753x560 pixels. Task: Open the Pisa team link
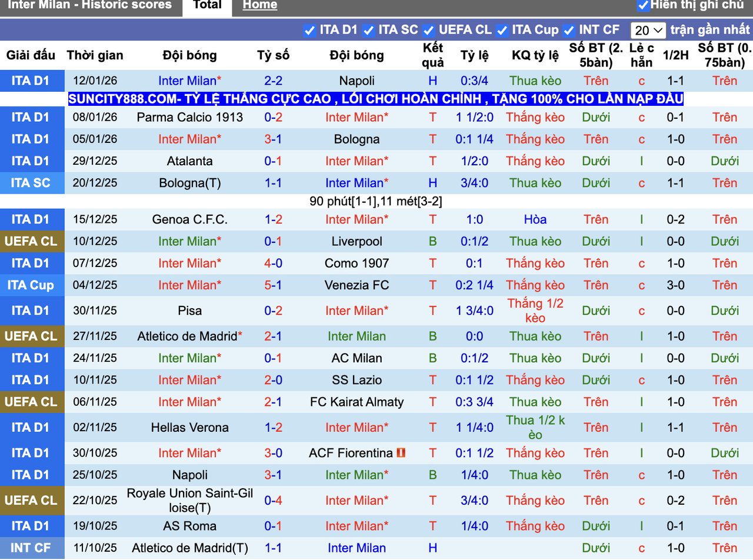(x=190, y=311)
